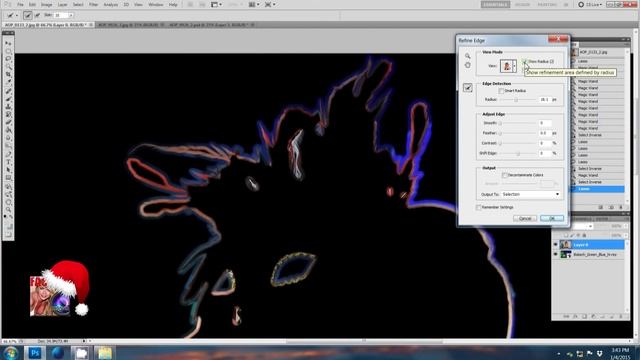
Task: Create new snapshot in History panel
Action: 611,207
